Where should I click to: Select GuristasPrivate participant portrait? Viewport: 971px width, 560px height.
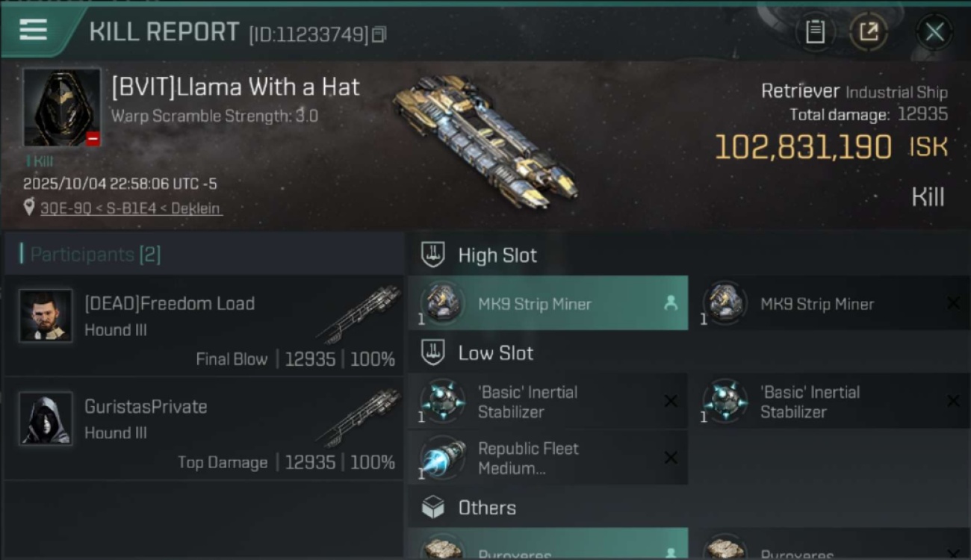46,418
